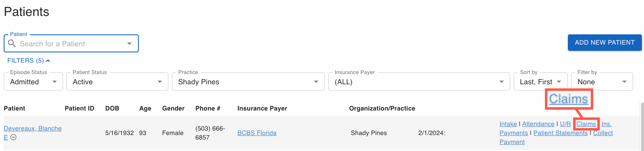Image resolution: width=644 pixels, height=151 pixels.
Task: Open the Patient Statements link
Action: [560, 133]
